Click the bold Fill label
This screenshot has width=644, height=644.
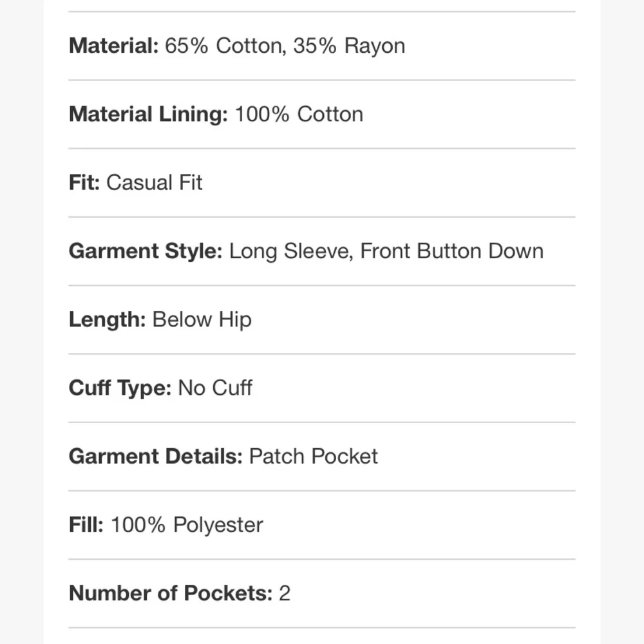point(86,524)
